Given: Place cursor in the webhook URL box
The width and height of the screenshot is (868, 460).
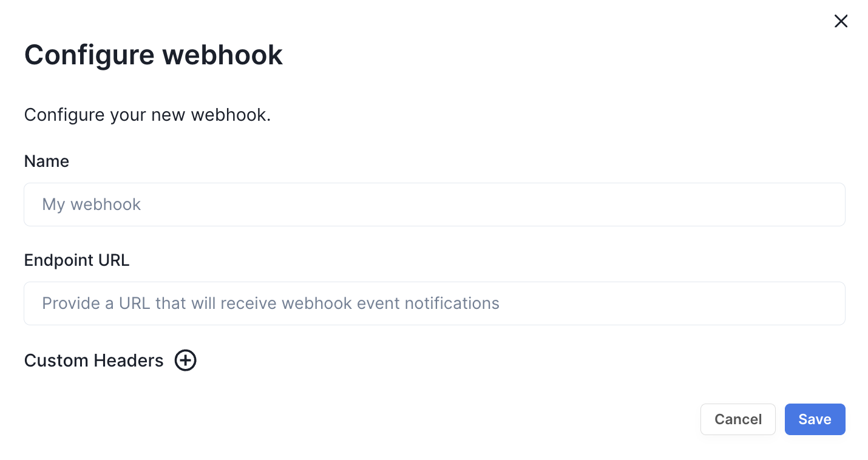Looking at the screenshot, I should [x=434, y=303].
